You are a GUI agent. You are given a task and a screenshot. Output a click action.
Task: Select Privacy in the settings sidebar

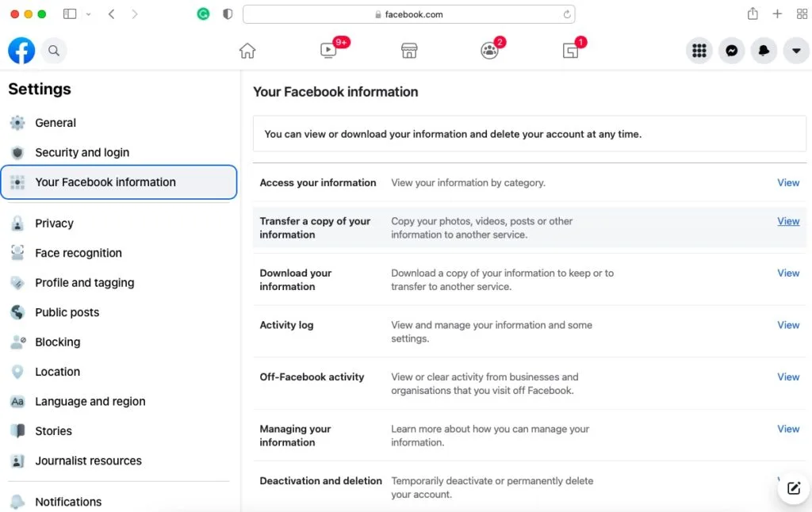[x=54, y=224]
